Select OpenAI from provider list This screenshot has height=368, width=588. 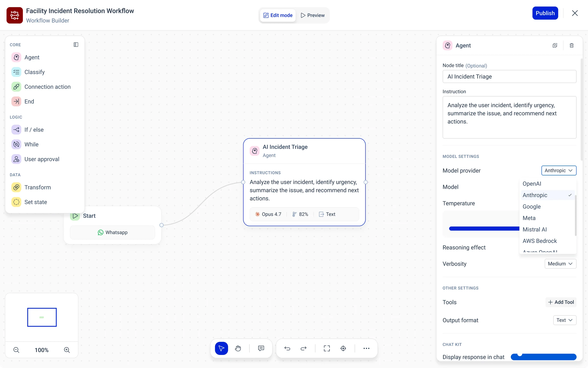pyautogui.click(x=548, y=184)
